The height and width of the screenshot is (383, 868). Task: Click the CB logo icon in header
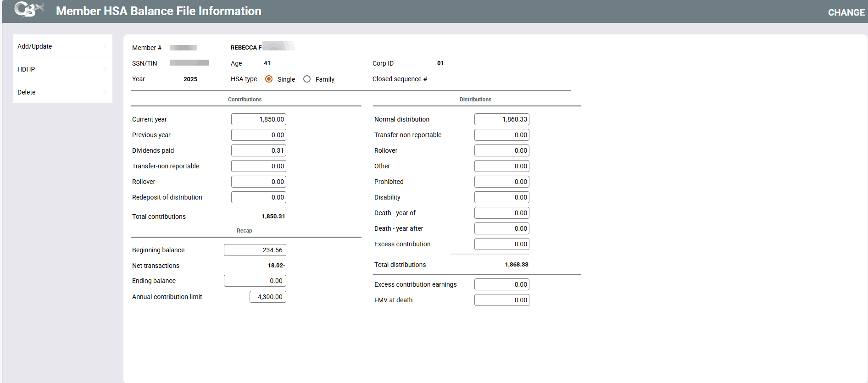pos(28,10)
